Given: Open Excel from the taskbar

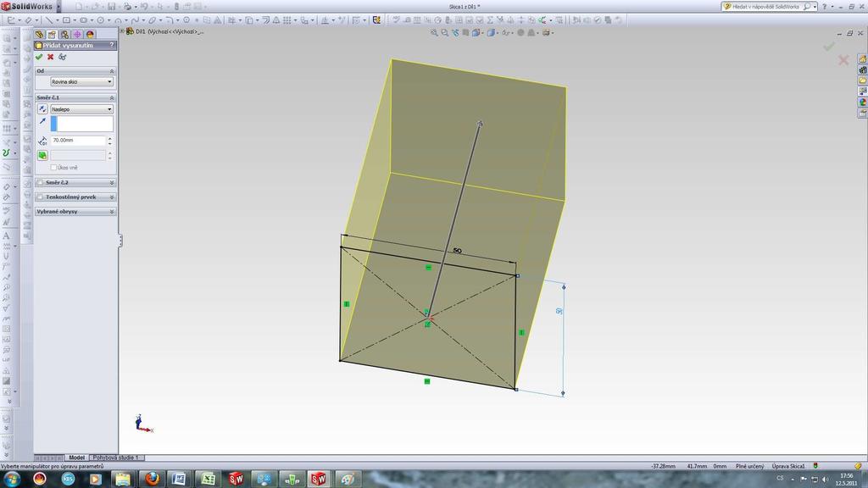Looking at the screenshot, I should click(x=208, y=479).
